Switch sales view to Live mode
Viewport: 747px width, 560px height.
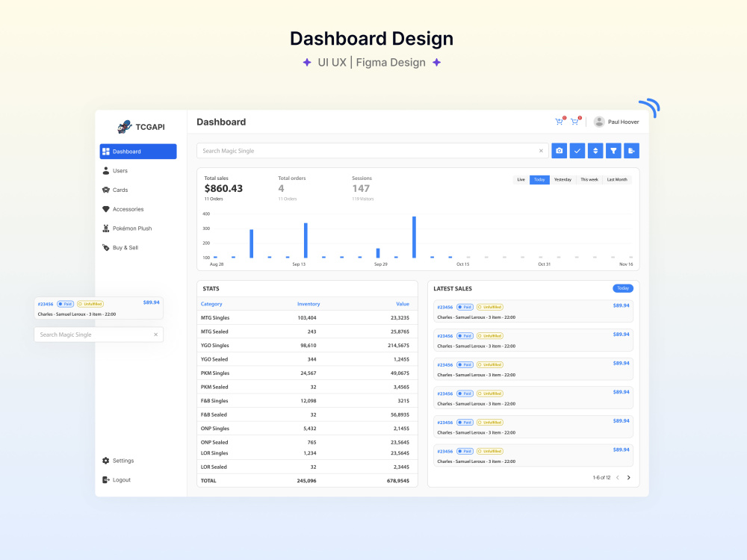(521, 179)
